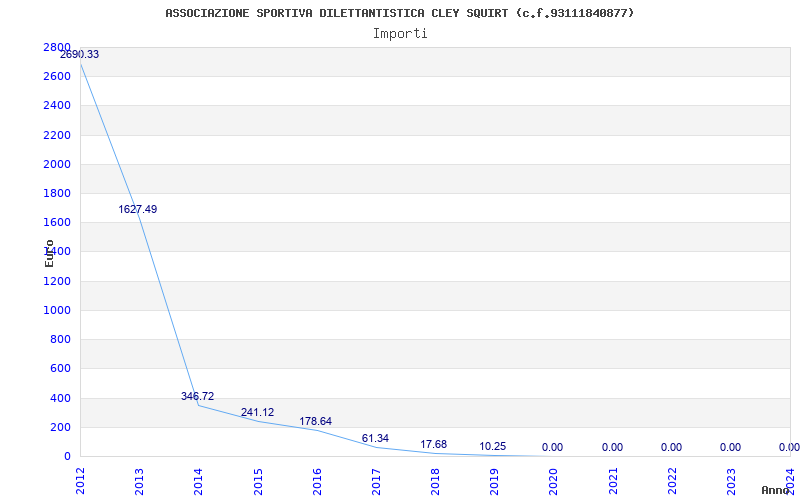This screenshot has width=800, height=500.
Task: Click the 600 y-axis tick label
Action: pyautogui.click(x=60, y=368)
